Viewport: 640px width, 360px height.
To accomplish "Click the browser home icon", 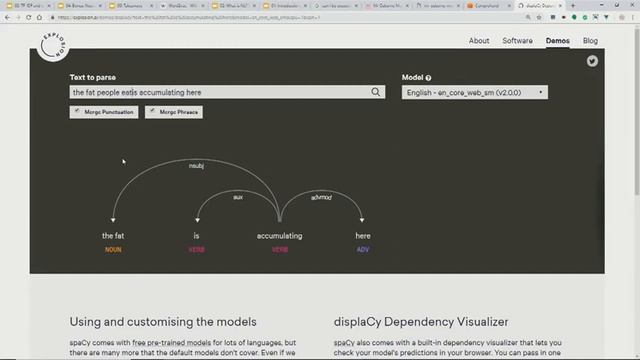I will click(39, 18).
